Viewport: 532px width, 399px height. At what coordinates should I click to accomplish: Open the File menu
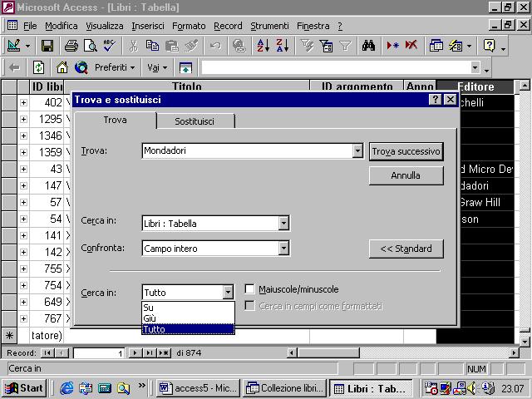(30, 26)
